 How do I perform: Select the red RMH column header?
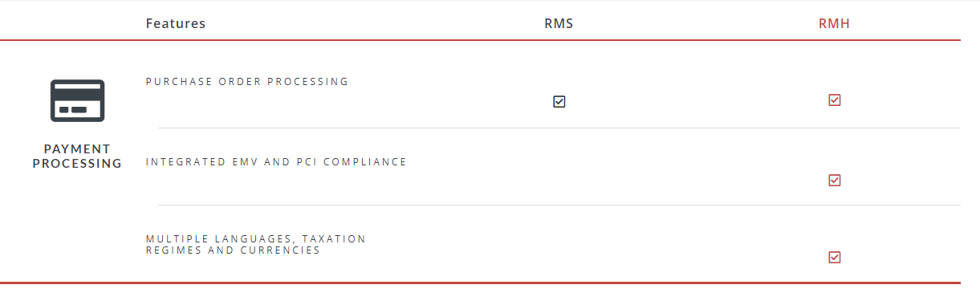point(834,23)
